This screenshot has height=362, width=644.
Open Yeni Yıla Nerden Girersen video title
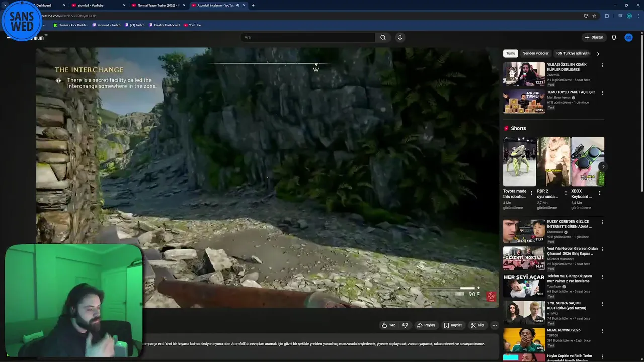[x=572, y=251]
